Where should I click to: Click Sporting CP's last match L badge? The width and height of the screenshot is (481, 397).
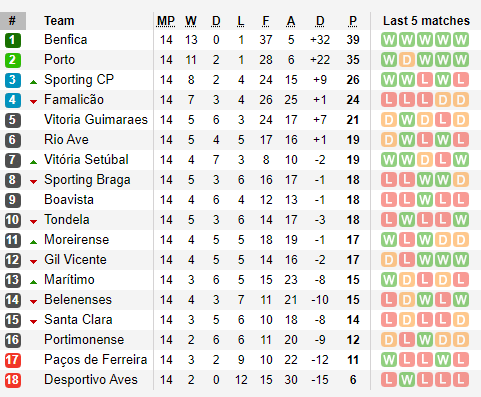(x=461, y=80)
